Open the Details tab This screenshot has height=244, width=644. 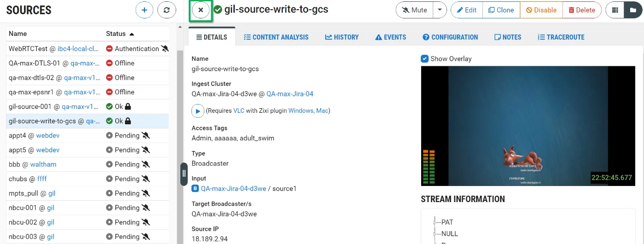point(212,37)
